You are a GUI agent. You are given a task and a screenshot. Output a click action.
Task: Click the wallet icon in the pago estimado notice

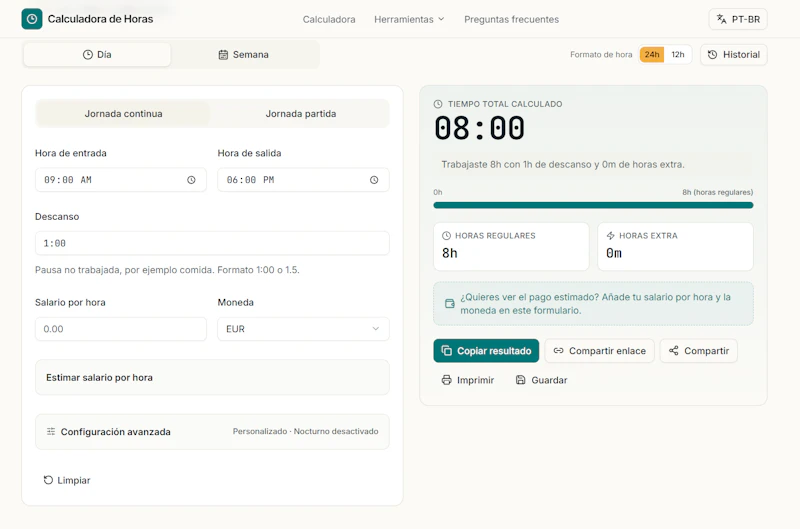pyautogui.click(x=449, y=304)
